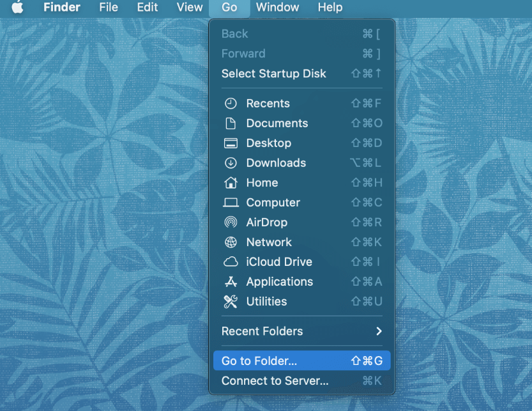Open the View menu

tap(190, 7)
